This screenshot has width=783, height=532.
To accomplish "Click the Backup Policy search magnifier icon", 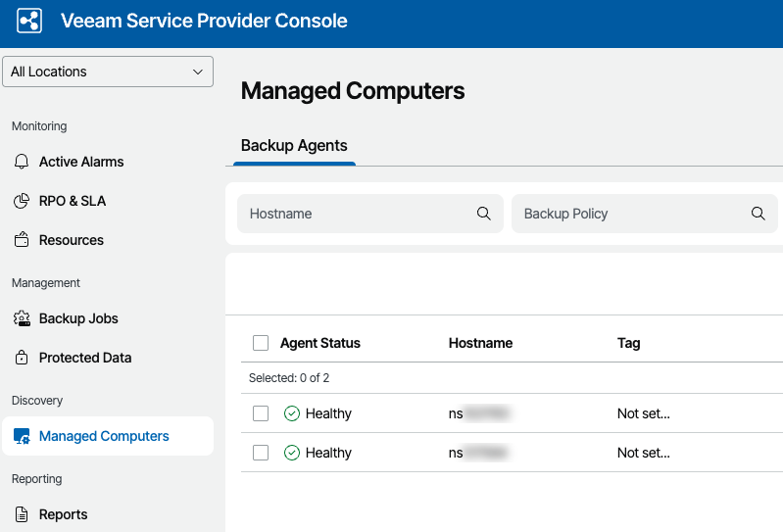I will coord(759,214).
